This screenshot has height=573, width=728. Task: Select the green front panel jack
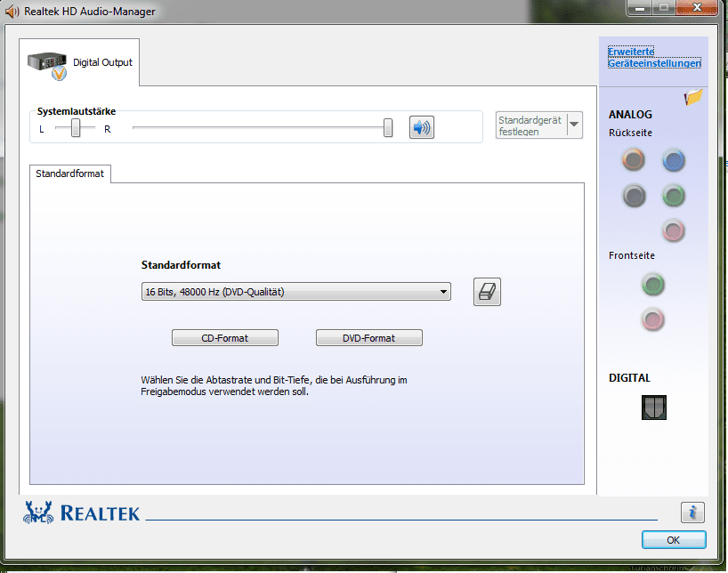652,285
